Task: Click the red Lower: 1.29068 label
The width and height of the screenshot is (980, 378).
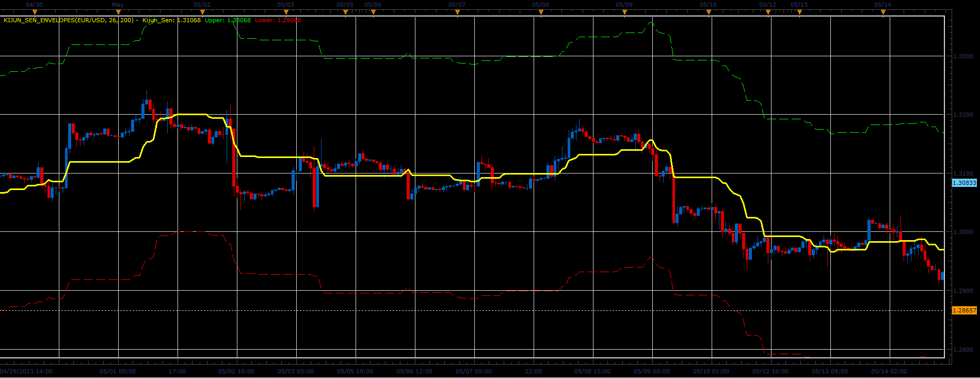Action: [278, 20]
